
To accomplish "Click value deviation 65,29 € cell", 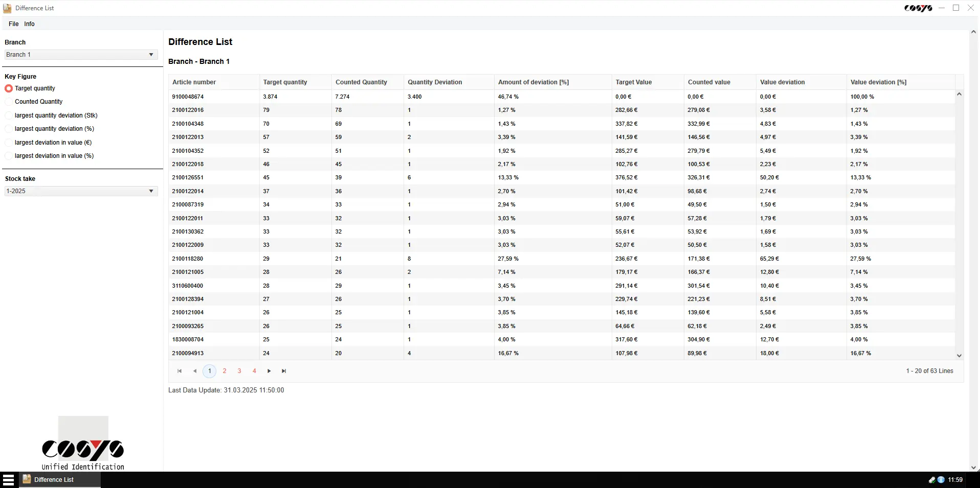I will [801, 259].
